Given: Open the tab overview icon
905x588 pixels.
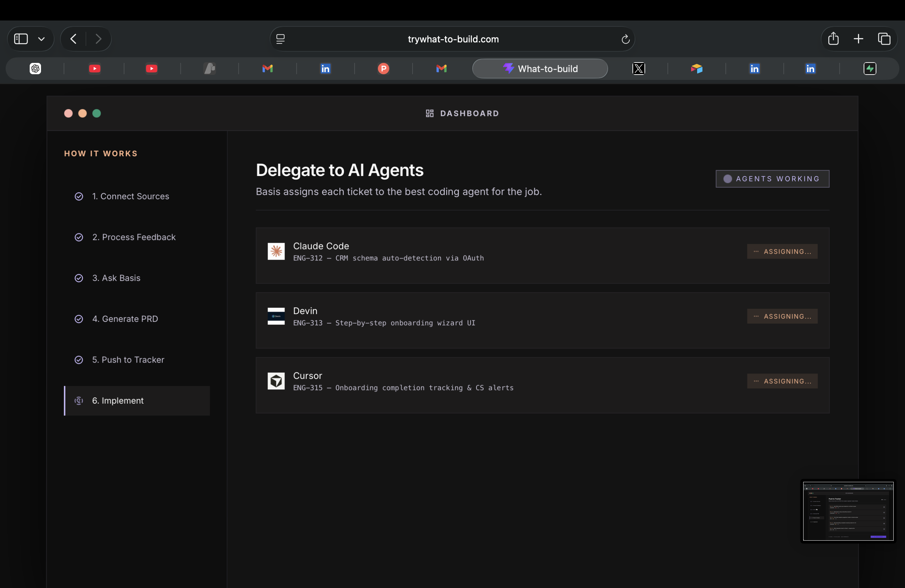Looking at the screenshot, I should click(x=884, y=39).
